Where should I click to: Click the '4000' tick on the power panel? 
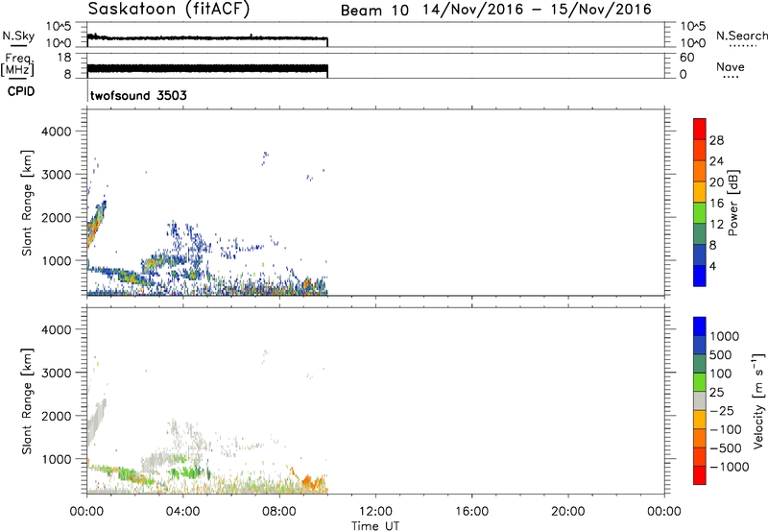(57, 132)
